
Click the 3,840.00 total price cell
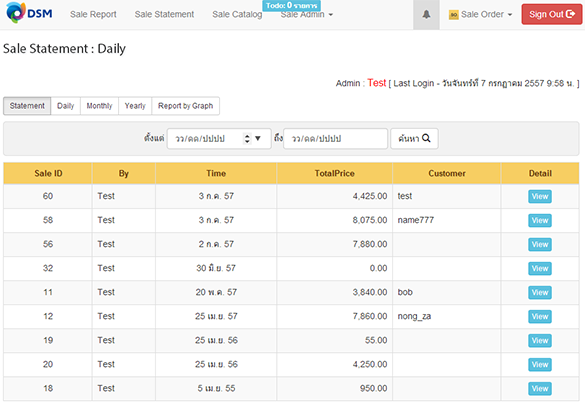(x=335, y=292)
